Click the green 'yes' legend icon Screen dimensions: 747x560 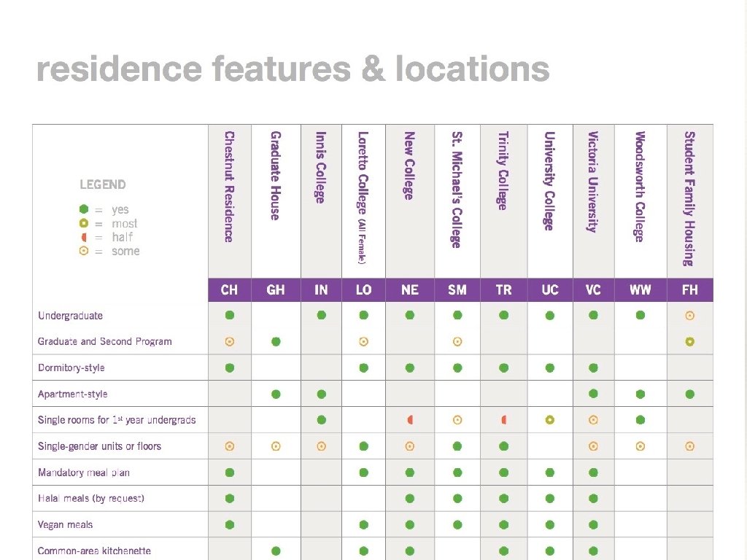pos(84,209)
